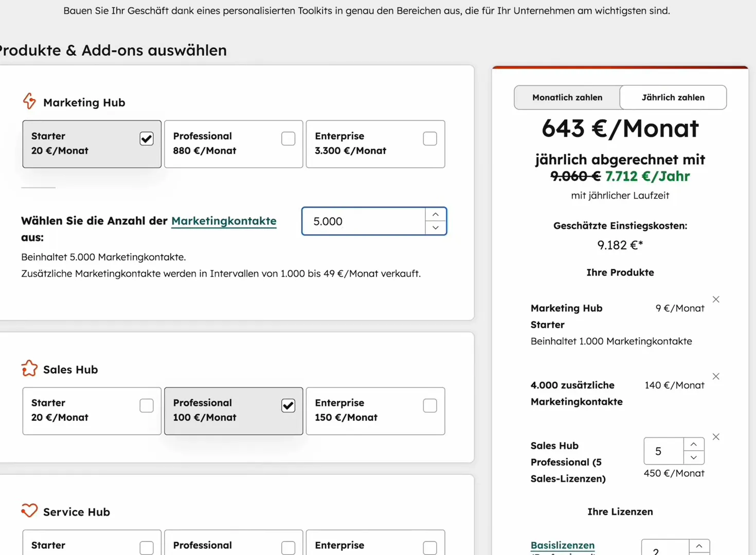Remove 4.000 zusätzliche Marketingkontakte item
Screen dimensions: 756x555
click(716, 376)
